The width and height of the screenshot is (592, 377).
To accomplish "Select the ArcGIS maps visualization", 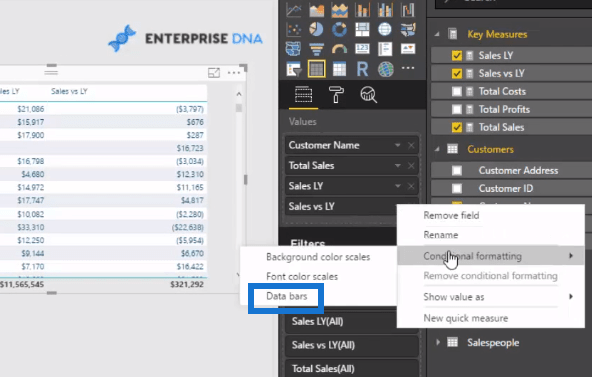I will pyautogui.click(x=385, y=69).
